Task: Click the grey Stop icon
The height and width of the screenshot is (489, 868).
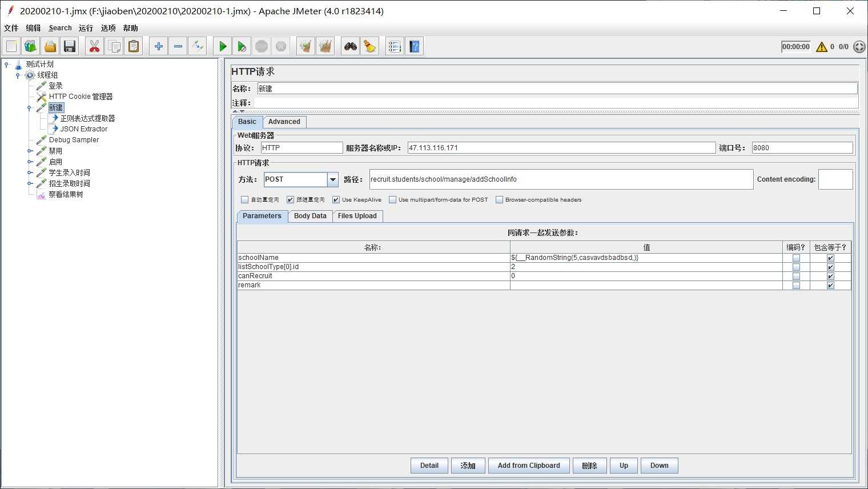Action: point(262,46)
